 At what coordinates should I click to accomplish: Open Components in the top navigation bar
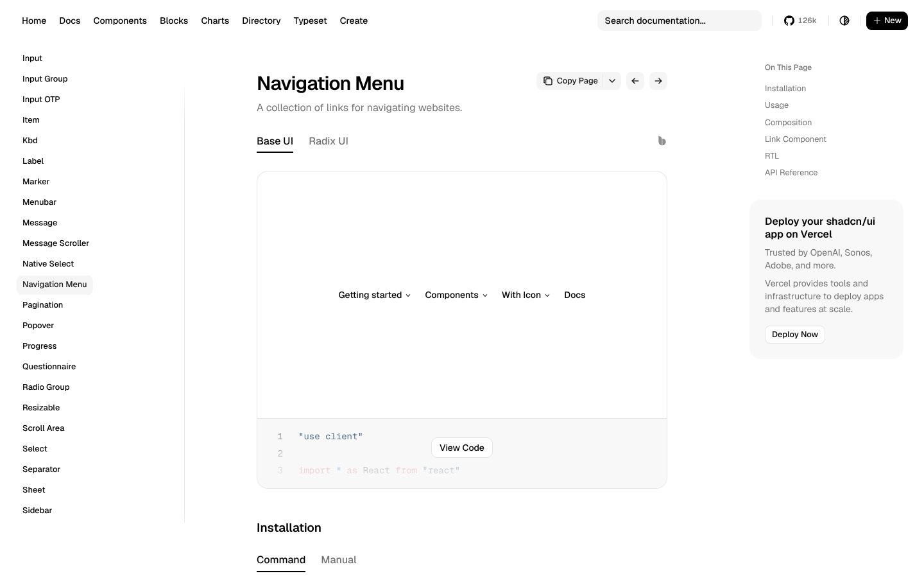[x=120, y=21]
